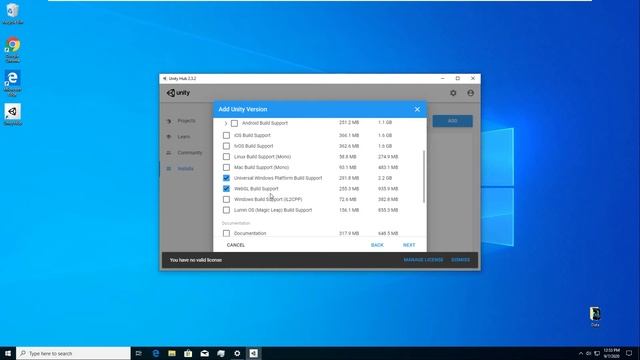Click the Learn icon in the sidebar
The height and width of the screenshot is (360, 640).
click(169, 137)
